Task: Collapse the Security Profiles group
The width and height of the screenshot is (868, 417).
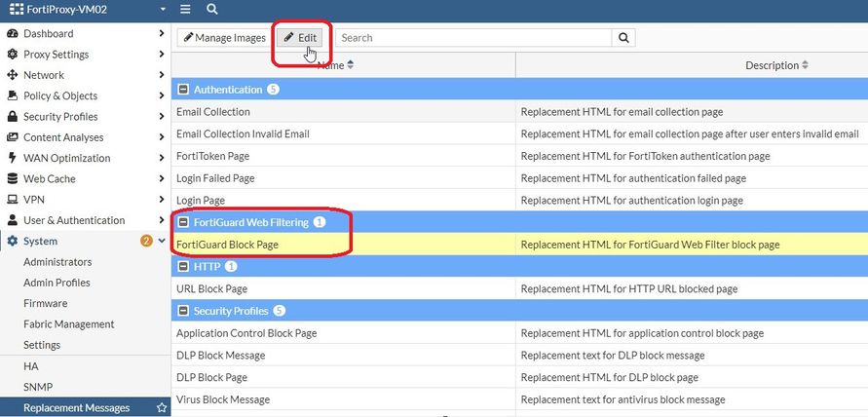Action: click(x=183, y=311)
